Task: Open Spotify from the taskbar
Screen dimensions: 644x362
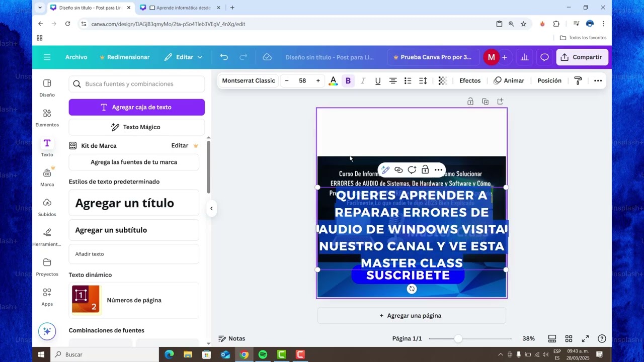Action: tap(263, 354)
